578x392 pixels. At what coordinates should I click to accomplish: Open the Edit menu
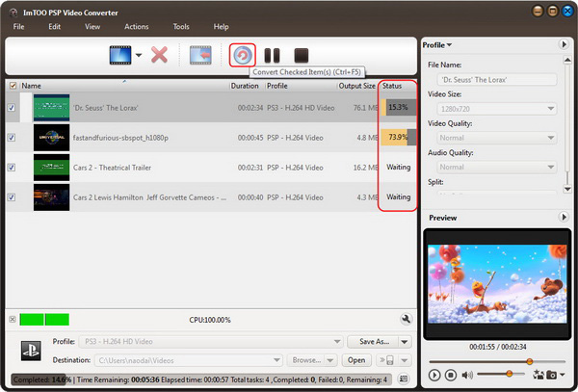point(54,27)
